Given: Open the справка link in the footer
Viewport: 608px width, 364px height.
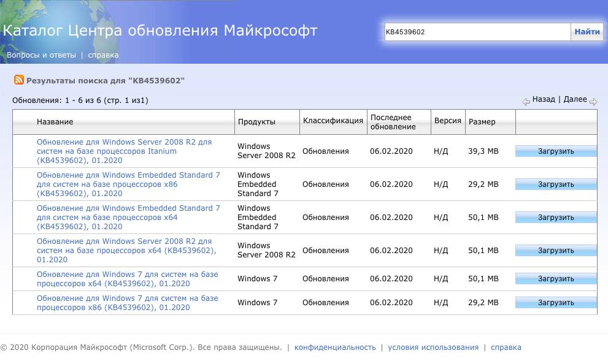Looking at the screenshot, I should (506, 347).
